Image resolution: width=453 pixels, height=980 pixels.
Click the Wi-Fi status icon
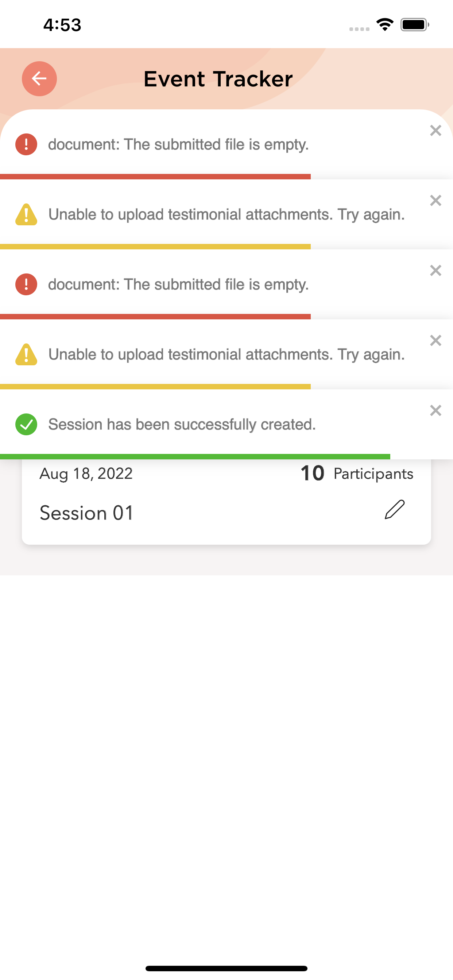385,25
